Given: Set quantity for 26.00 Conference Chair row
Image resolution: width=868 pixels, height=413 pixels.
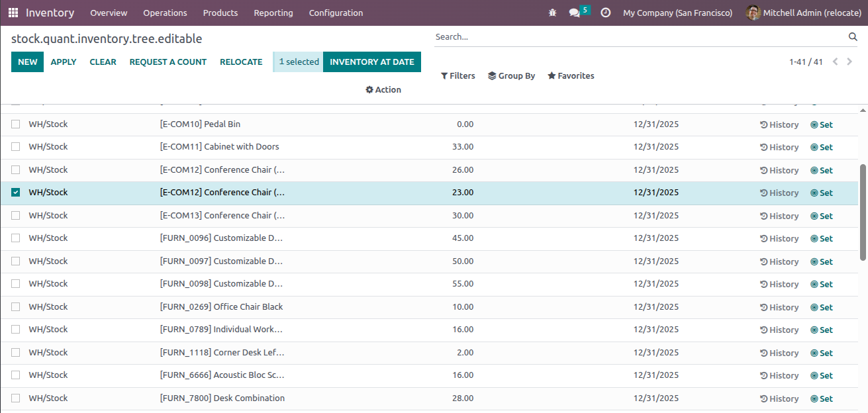Looking at the screenshot, I should coord(822,170).
